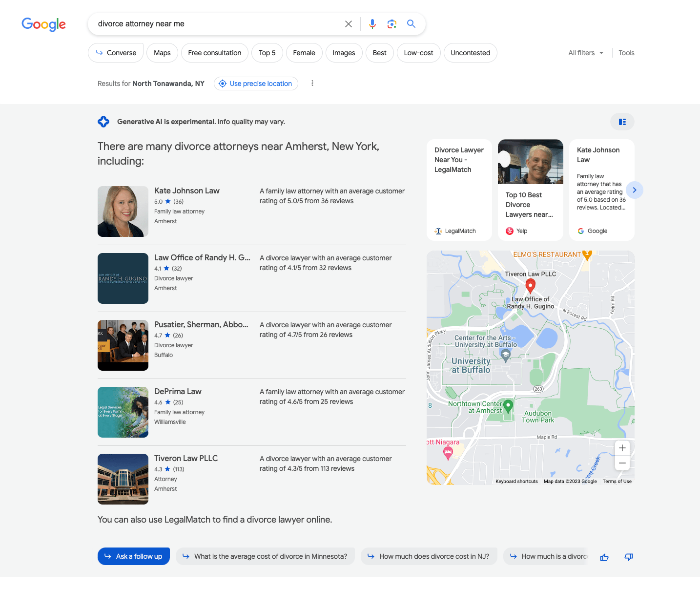Click thumbs up feedback icon
The image size is (700, 590).
pos(604,557)
